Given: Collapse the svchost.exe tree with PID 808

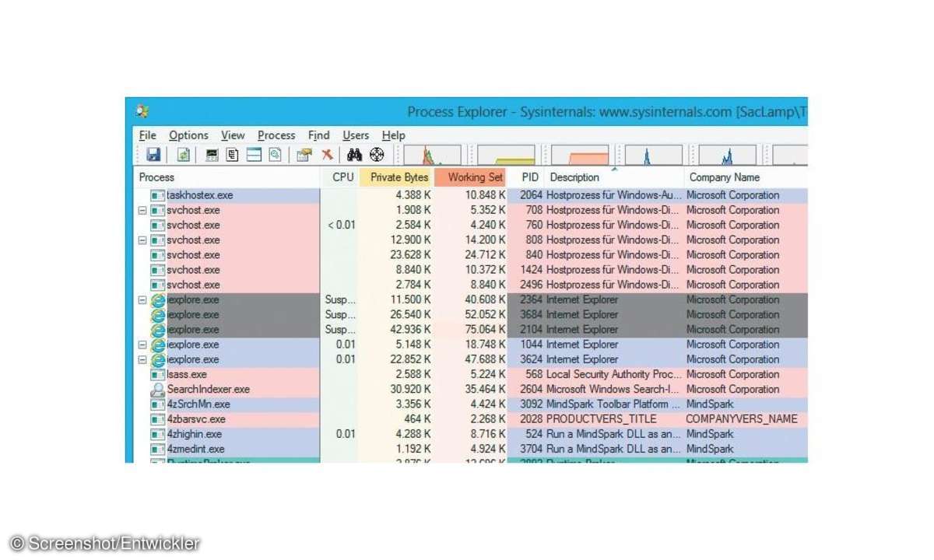Looking at the screenshot, I should click(x=142, y=240).
